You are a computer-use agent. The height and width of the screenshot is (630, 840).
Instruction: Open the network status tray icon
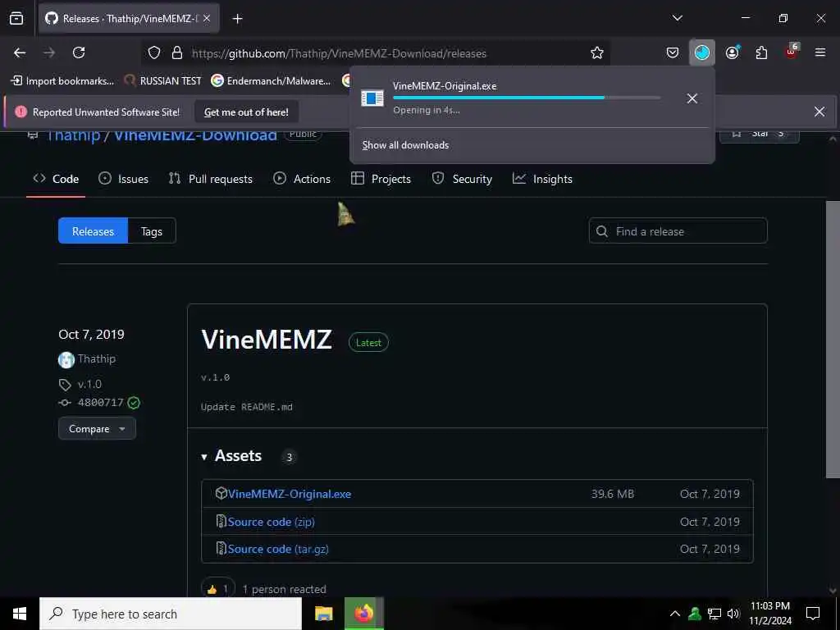(714, 614)
